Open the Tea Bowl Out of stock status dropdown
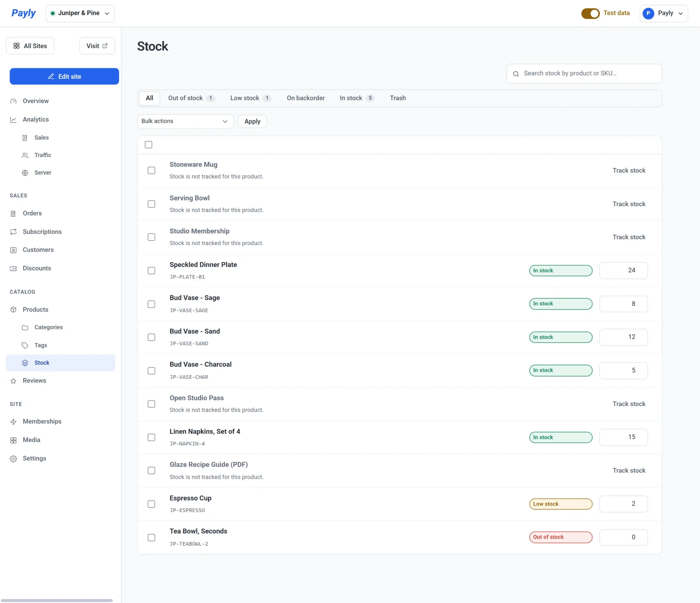The width and height of the screenshot is (700, 603). 561,537
